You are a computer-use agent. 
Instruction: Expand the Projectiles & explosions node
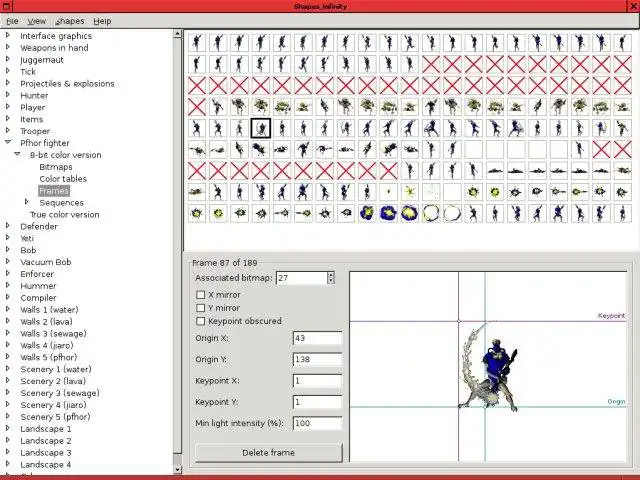pos(7,83)
